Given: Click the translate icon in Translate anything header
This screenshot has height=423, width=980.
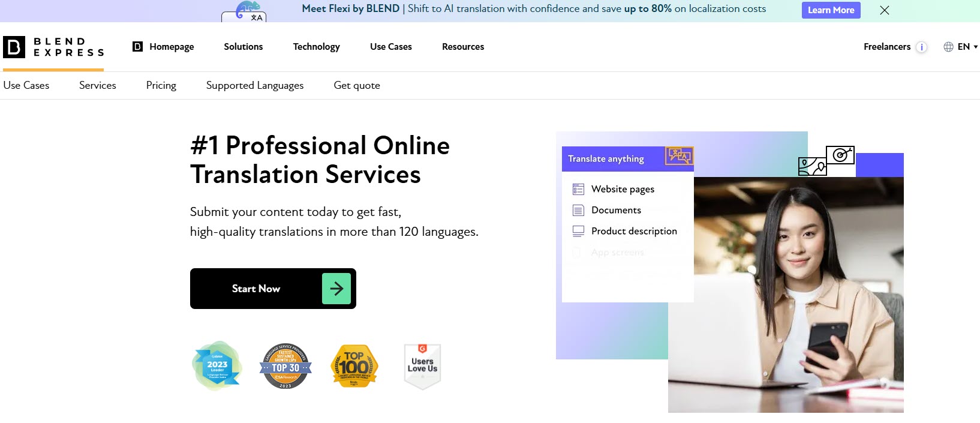Looking at the screenshot, I should pos(679,156).
